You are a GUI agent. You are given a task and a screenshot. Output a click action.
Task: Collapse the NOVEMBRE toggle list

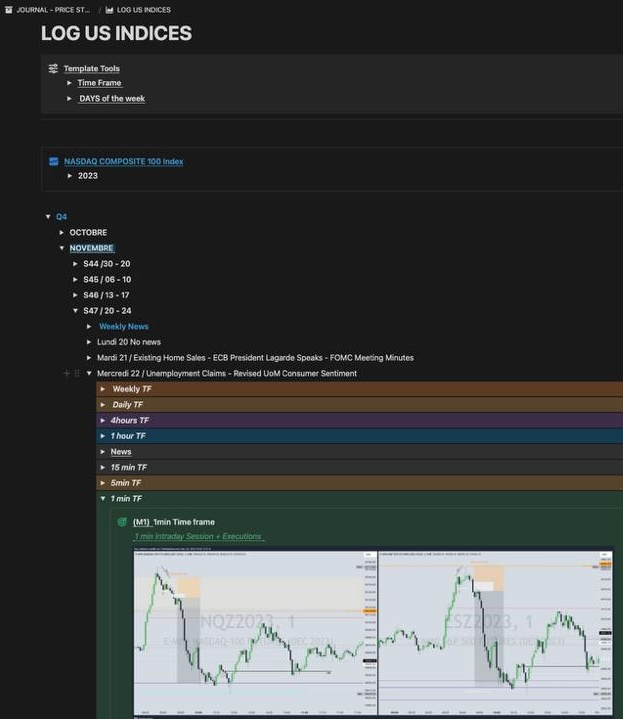pyautogui.click(x=61, y=248)
